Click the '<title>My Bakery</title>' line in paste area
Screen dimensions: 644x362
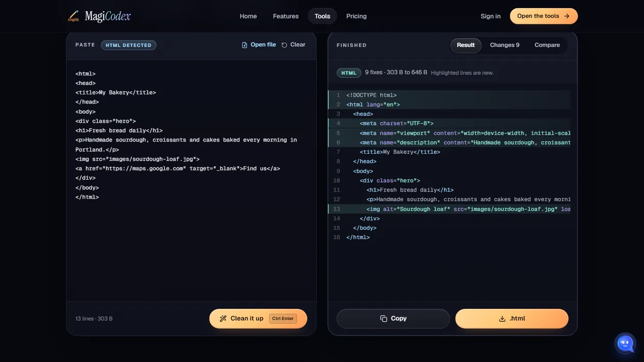(x=116, y=92)
